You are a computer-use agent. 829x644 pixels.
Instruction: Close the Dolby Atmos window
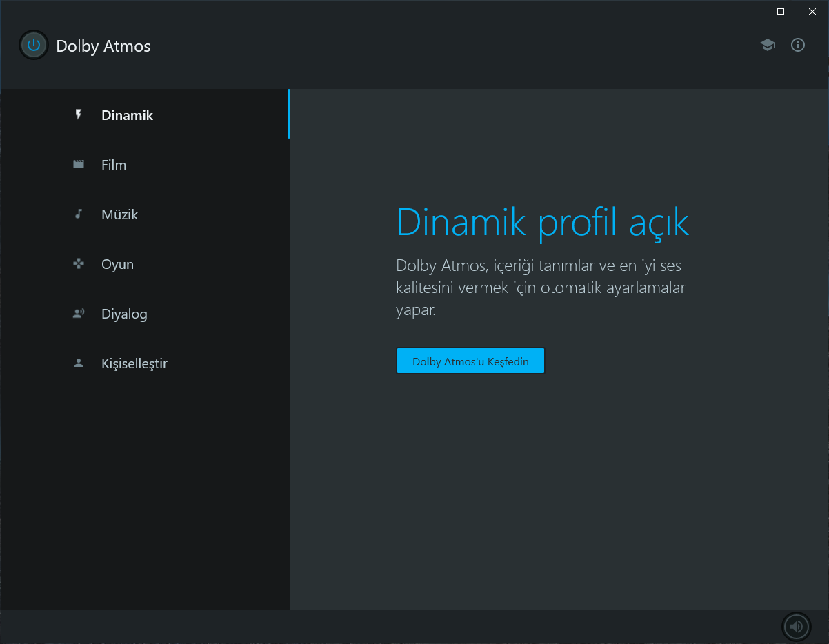click(812, 12)
